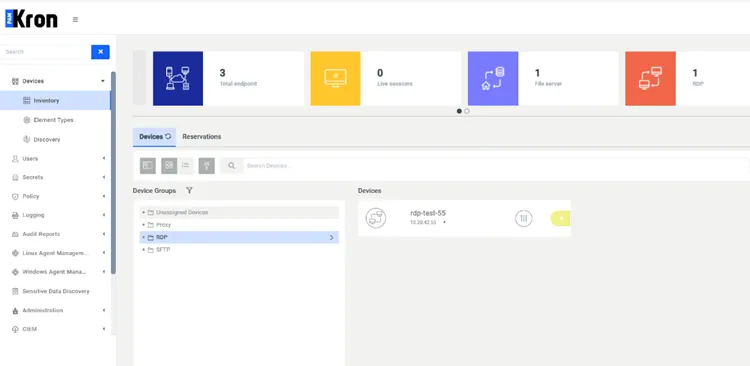
Task: Click the Devices grid icon in sidebar
Action: [15, 81]
